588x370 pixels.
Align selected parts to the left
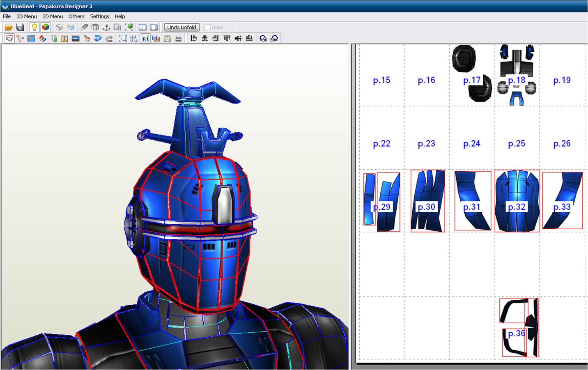point(194,39)
